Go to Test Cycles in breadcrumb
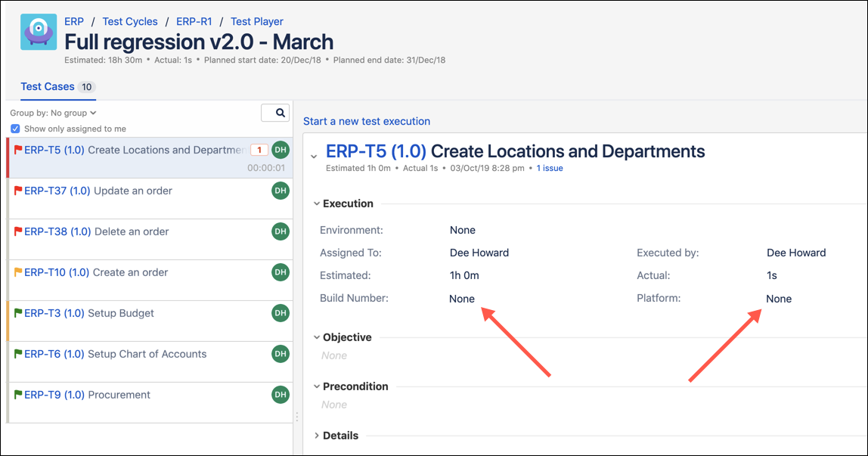868x456 pixels. tap(130, 21)
